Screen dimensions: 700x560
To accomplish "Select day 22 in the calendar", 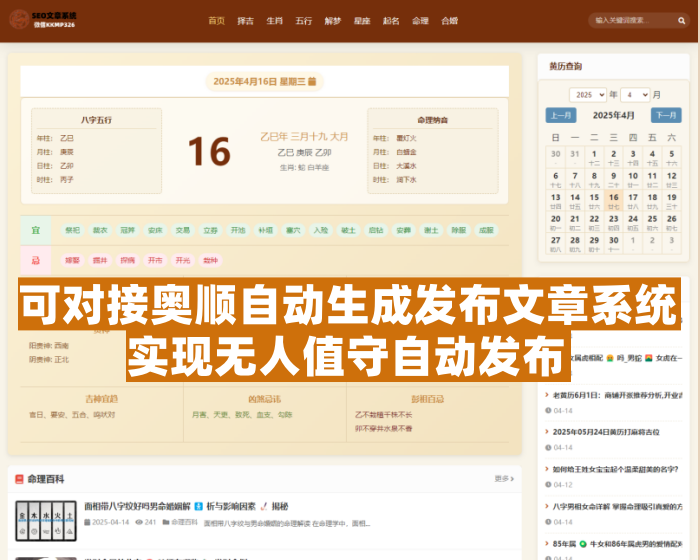I will 594,222.
